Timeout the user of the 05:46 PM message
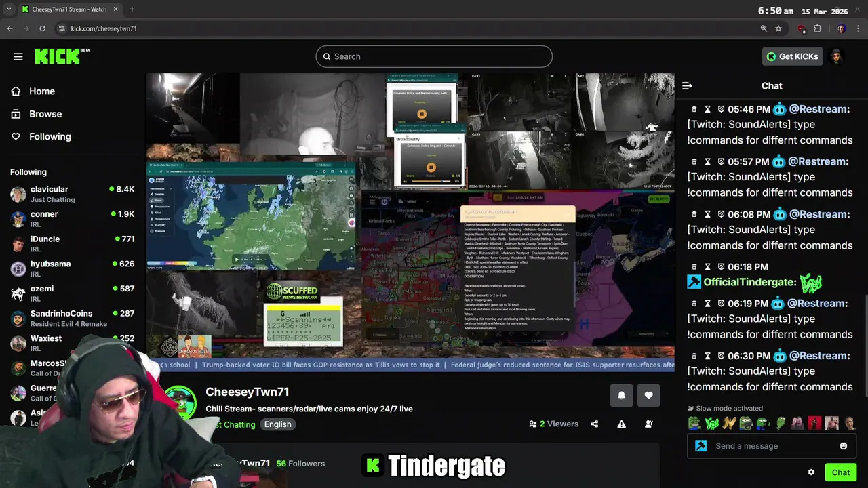This screenshot has height=488, width=868. pyautogui.click(x=707, y=109)
